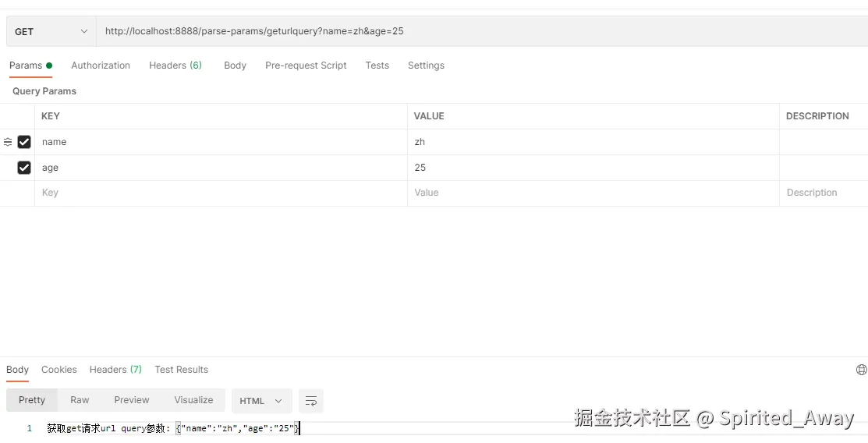Select the Raw view button
Screen dimensions: 868x443
click(80, 400)
